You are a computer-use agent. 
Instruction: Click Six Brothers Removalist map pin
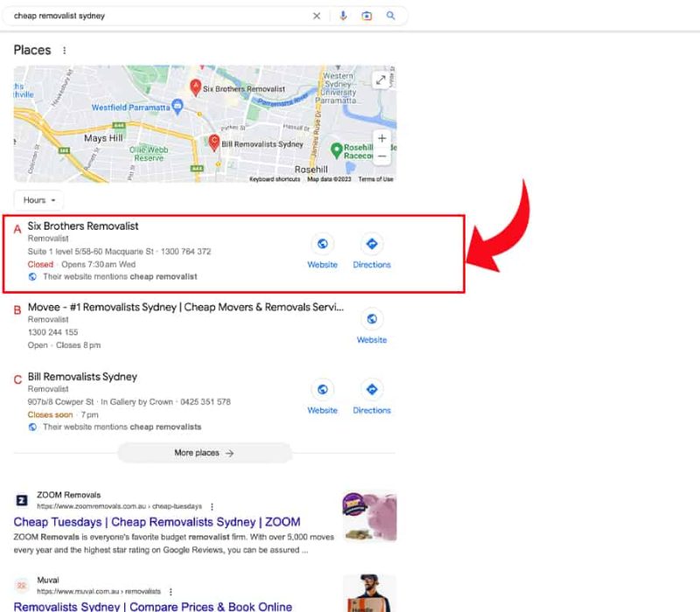pyautogui.click(x=196, y=87)
